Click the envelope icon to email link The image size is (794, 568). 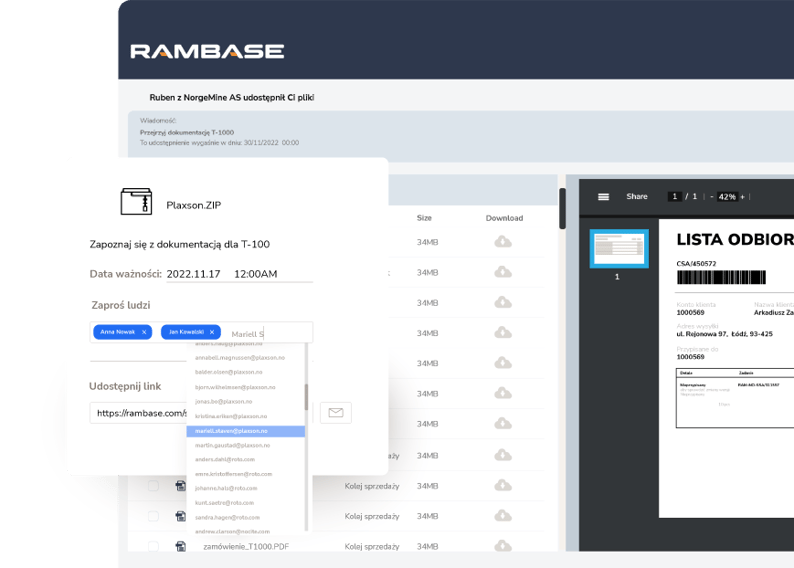[x=336, y=413]
